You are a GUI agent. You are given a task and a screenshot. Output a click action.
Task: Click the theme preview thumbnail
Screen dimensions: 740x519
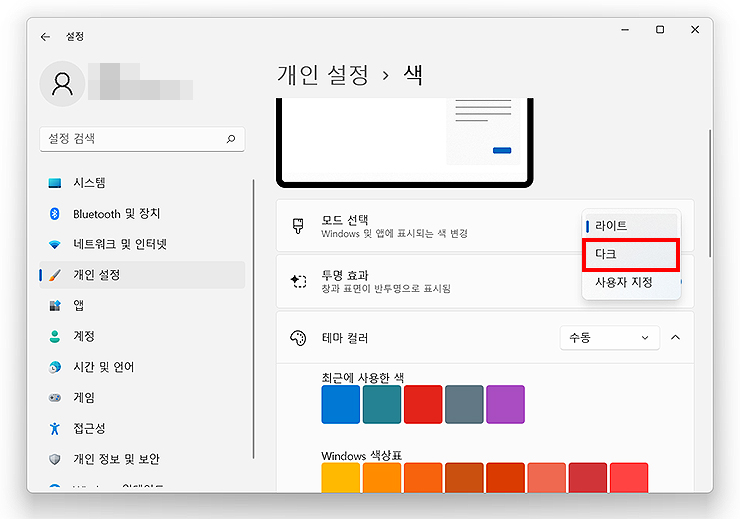click(x=405, y=143)
